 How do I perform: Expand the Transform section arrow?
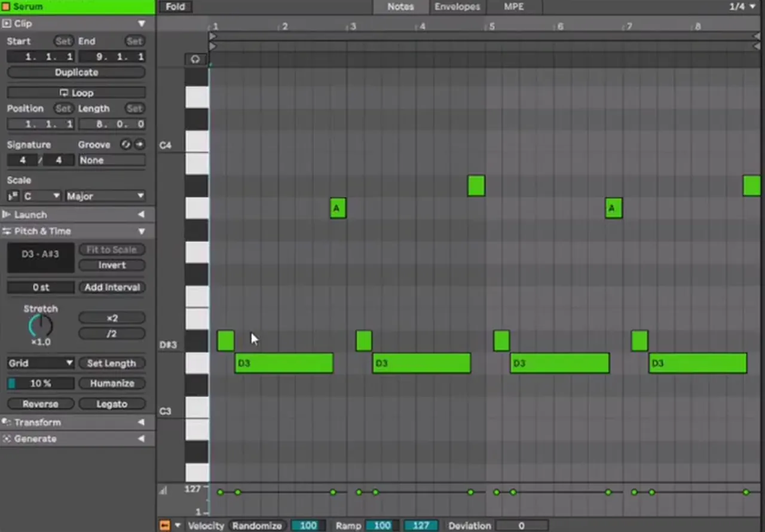pyautogui.click(x=142, y=423)
